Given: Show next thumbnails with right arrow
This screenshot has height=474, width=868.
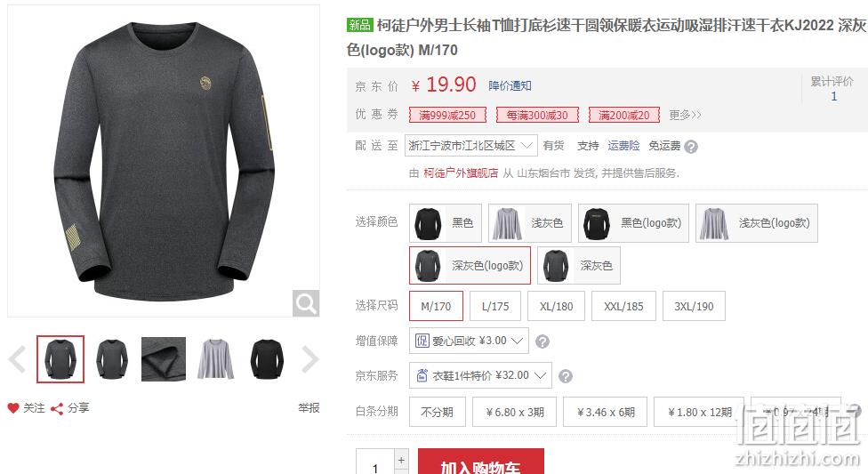Looking at the screenshot, I should [310, 359].
